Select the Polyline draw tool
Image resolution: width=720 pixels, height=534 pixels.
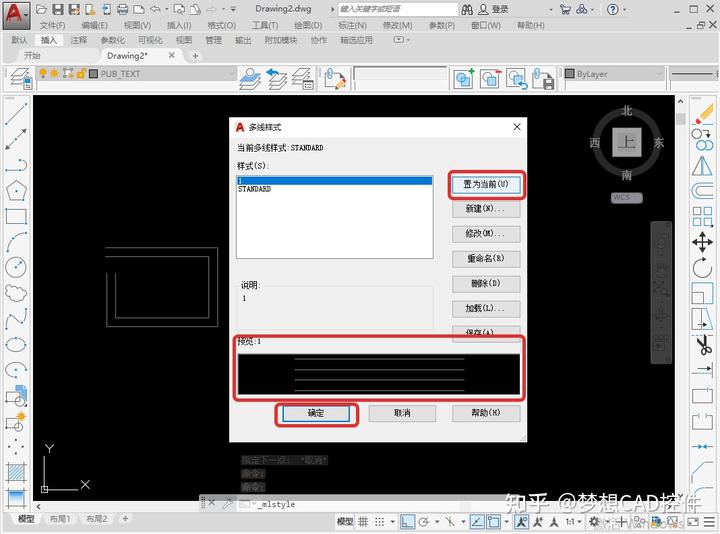[16, 164]
